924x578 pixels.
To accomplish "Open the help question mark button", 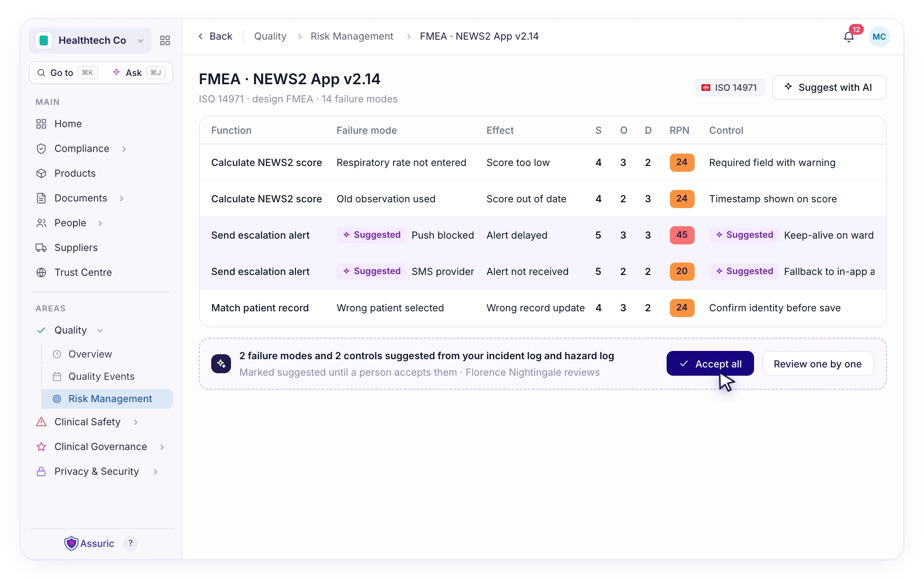I will [x=130, y=543].
